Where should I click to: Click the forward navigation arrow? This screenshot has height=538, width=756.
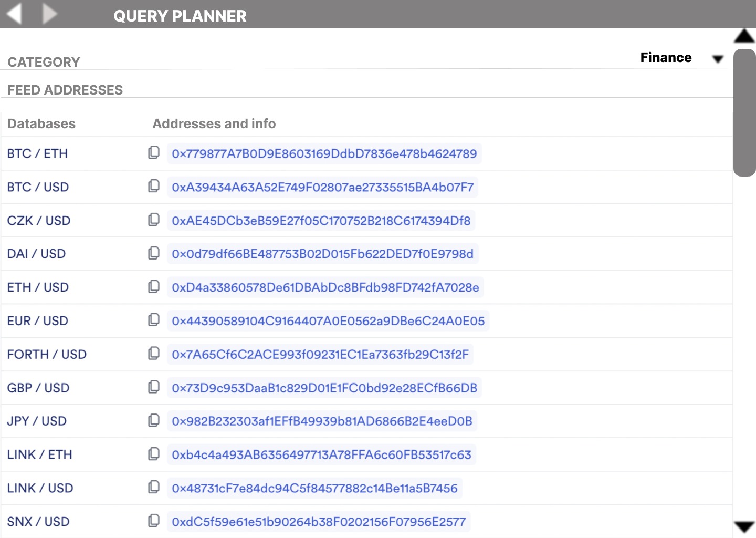pyautogui.click(x=49, y=14)
